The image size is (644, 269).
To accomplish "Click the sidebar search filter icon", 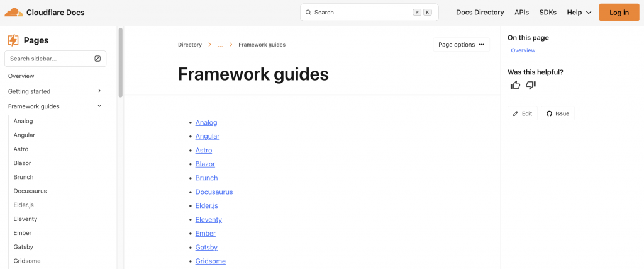I will 97,59.
